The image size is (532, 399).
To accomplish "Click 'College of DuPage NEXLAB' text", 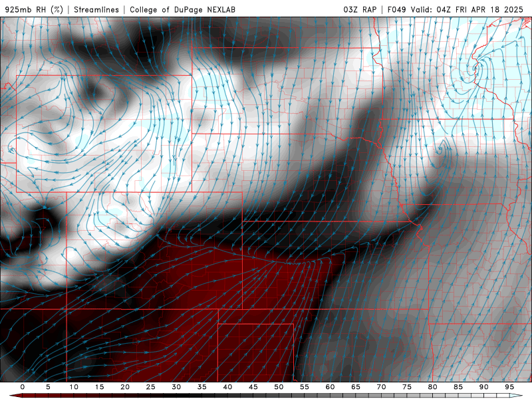I will click(x=182, y=9).
